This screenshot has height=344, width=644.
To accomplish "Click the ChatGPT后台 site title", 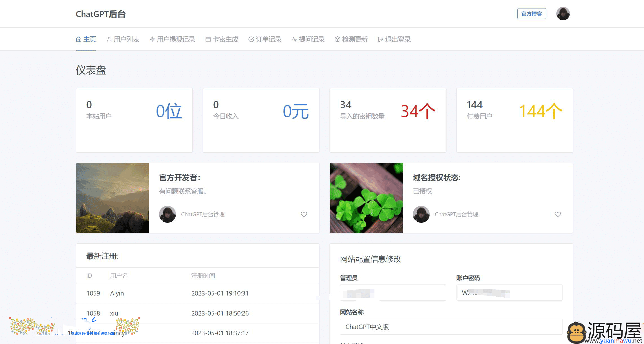I will pyautogui.click(x=101, y=14).
